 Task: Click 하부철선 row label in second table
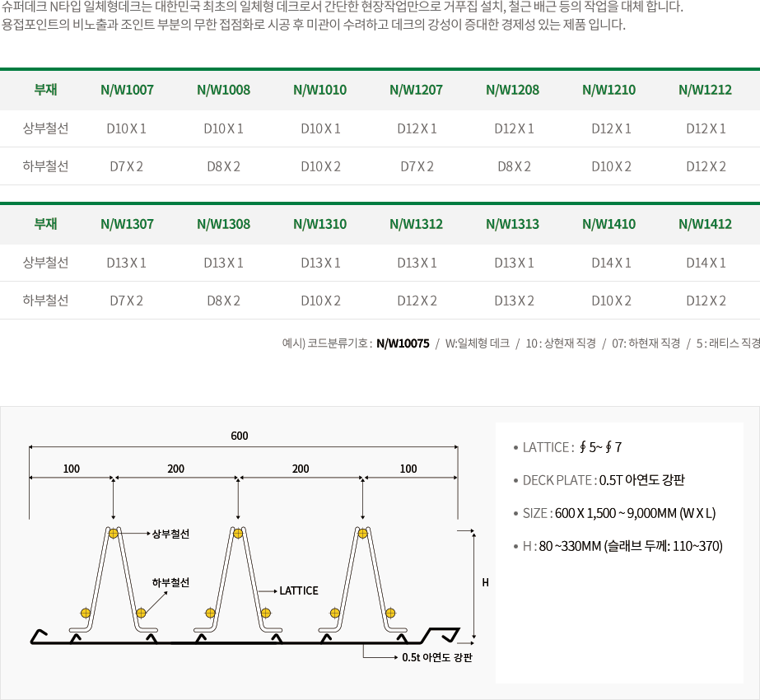point(45,301)
